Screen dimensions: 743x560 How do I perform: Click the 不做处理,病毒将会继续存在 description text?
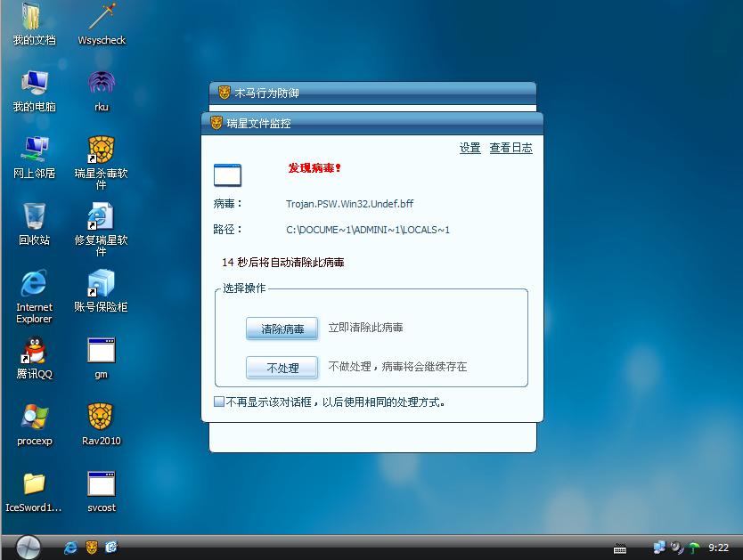[x=397, y=367]
